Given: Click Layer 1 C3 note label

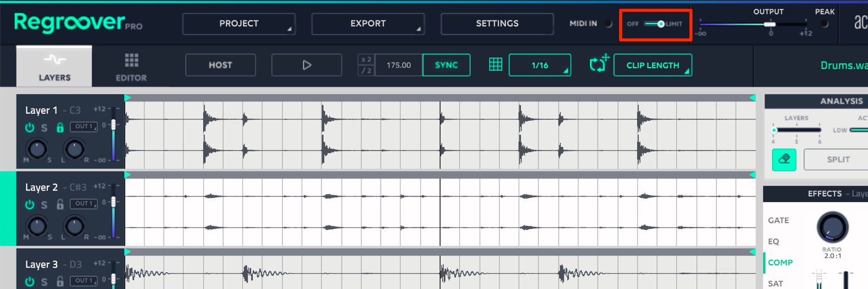Looking at the screenshot, I should (75, 110).
